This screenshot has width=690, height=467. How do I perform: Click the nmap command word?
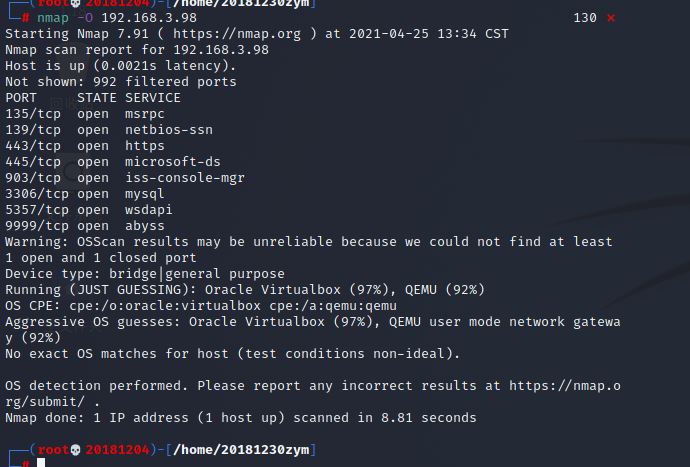point(53,18)
